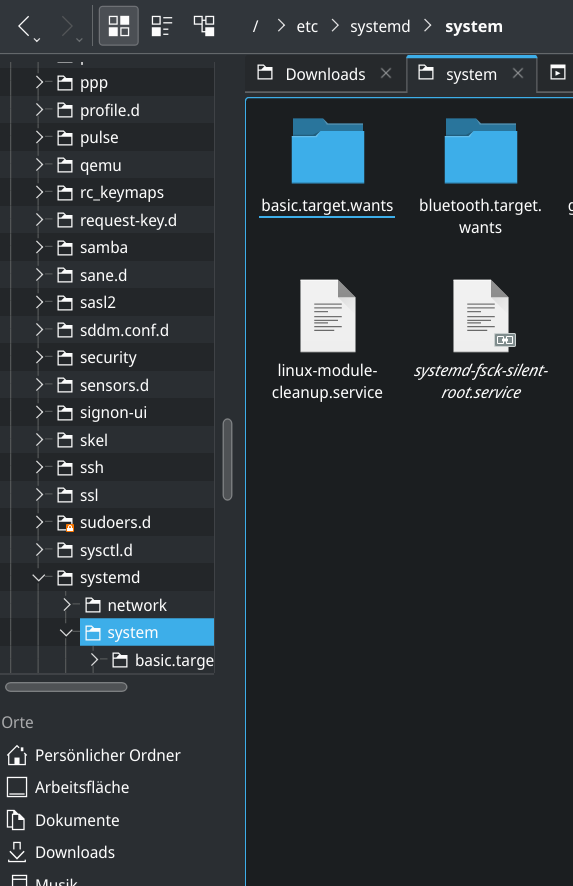The image size is (573, 886).
Task: Click 'system' in the breadcrumb path
Action: coord(474,27)
